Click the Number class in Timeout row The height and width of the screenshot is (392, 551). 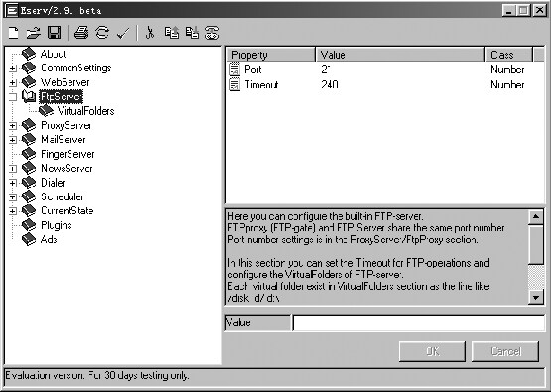[x=507, y=84]
